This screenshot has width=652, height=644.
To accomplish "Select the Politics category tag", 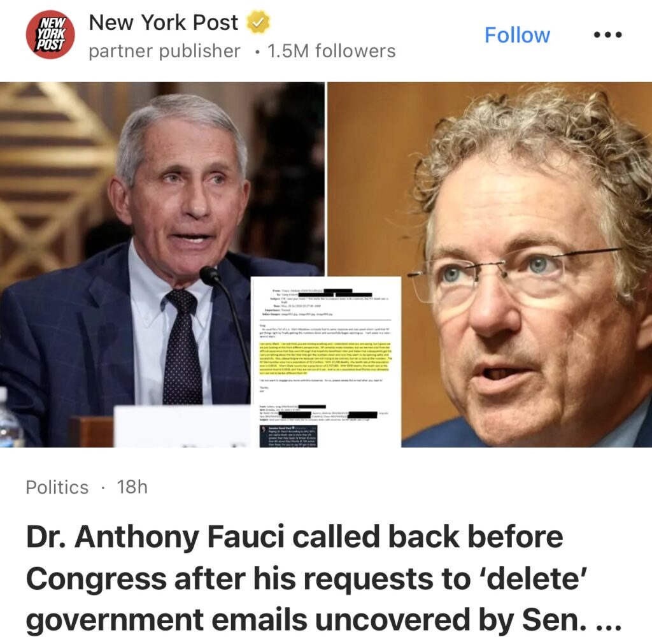I will (57, 487).
